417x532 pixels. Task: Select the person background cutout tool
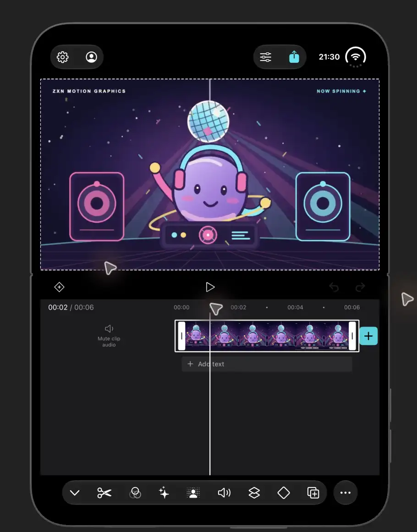193,493
